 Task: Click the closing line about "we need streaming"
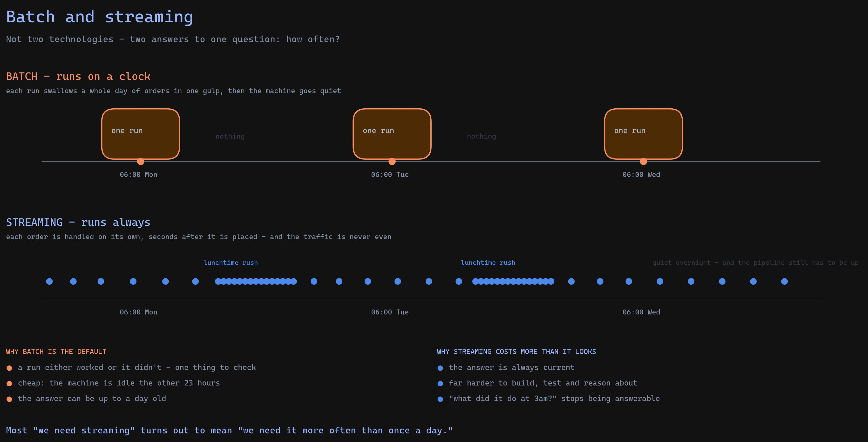230,430
